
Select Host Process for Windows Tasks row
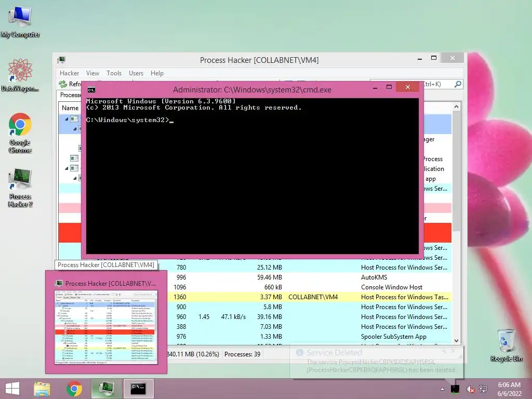click(309, 297)
